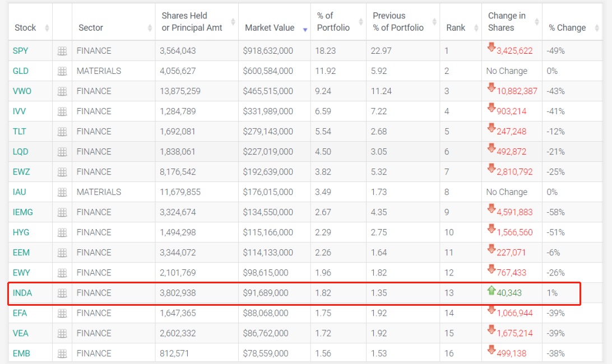Screen dimensions: 612x364
Task: Click the table grid icon beside GLD
Action: coord(62,71)
